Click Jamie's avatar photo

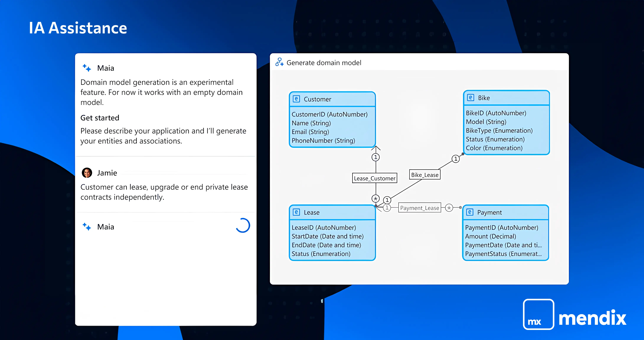87,173
